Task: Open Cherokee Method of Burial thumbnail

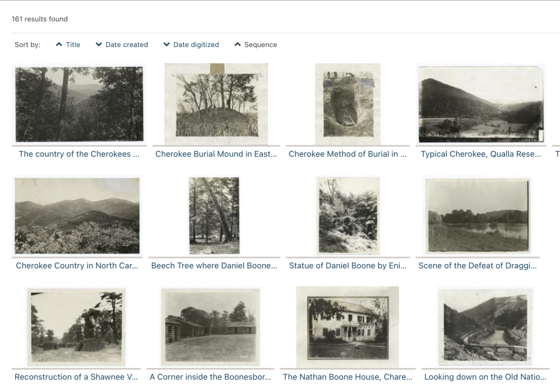Action: click(x=348, y=104)
